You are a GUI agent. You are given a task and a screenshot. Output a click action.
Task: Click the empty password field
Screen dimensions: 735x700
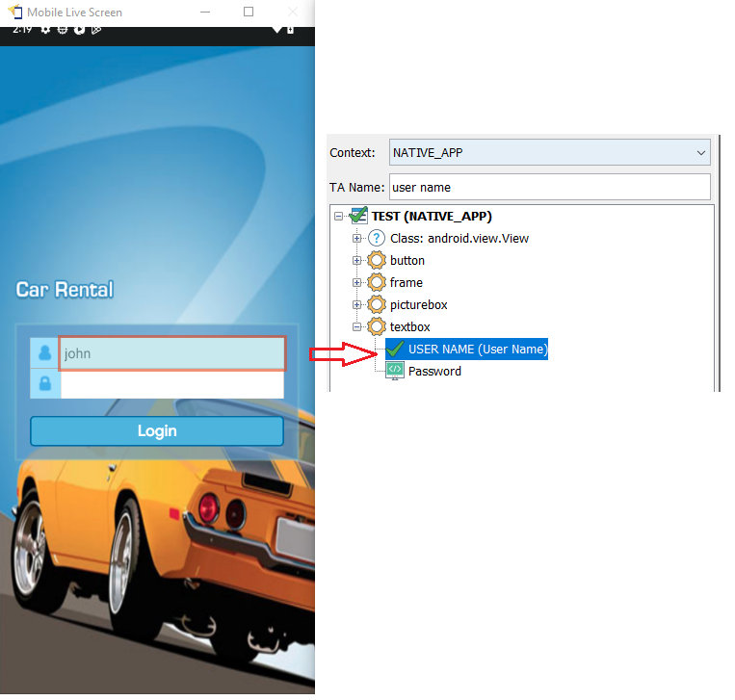point(172,384)
